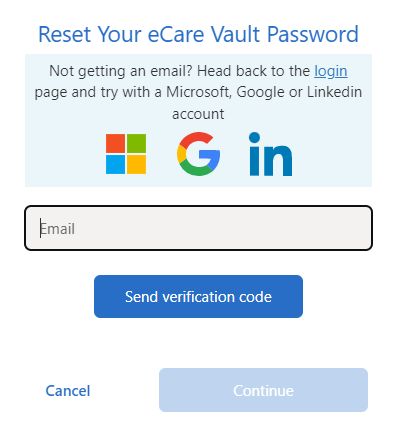
Task: Follow the underlined login hyperlink
Action: click(x=331, y=71)
